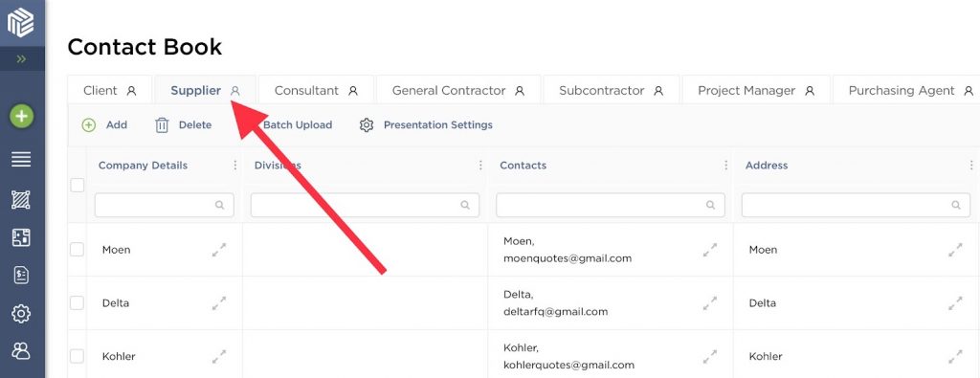
Task: Expand the Moen company details cell
Action: point(219,250)
